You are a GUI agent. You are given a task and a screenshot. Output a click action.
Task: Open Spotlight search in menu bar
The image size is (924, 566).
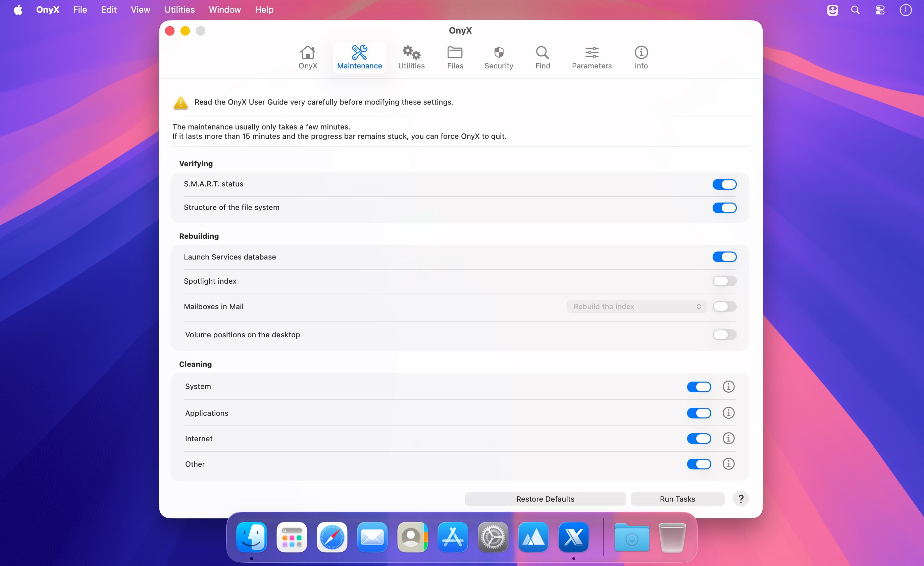[x=855, y=10]
